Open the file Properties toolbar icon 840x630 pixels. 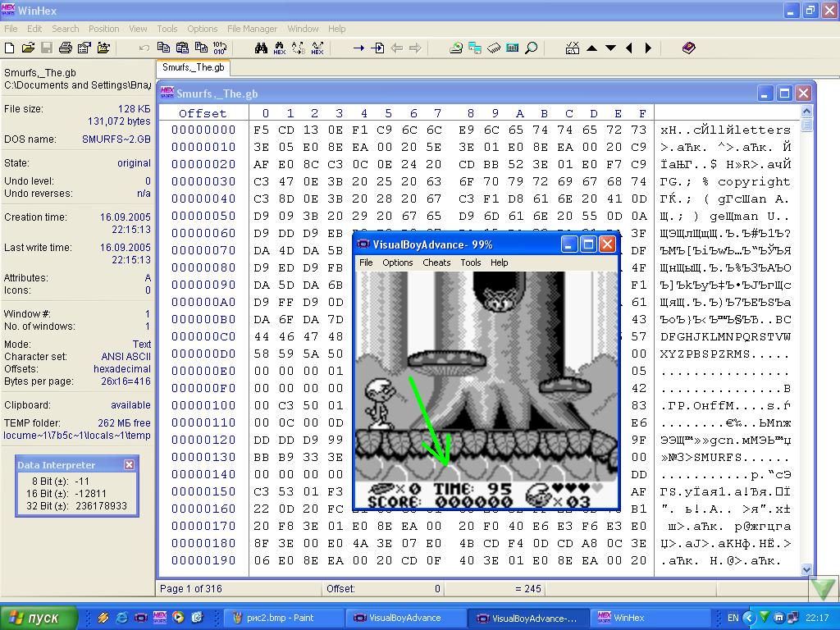84,48
